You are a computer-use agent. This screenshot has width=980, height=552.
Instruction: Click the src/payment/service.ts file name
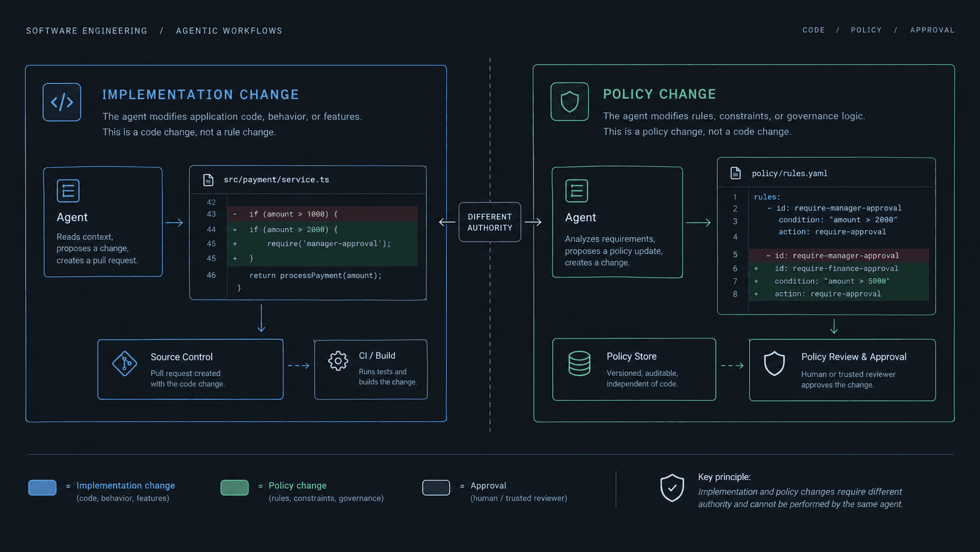point(277,180)
